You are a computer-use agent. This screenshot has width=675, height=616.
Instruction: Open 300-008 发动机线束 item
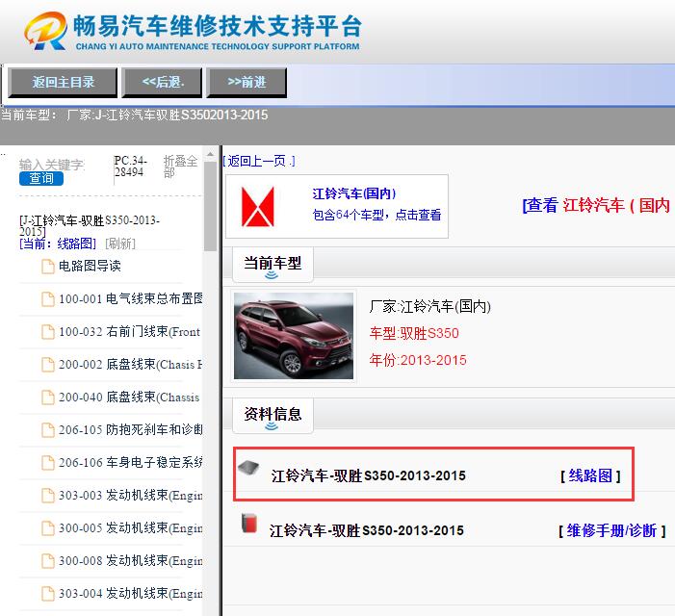(x=131, y=560)
